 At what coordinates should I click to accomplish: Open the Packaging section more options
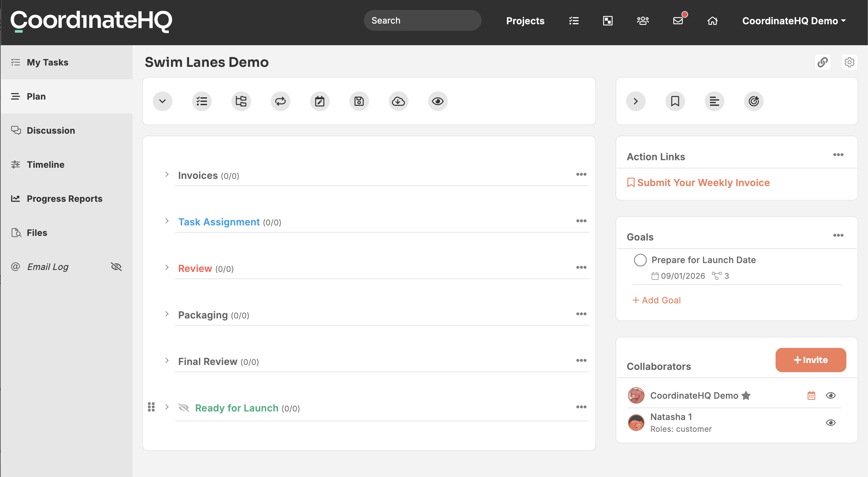click(581, 314)
